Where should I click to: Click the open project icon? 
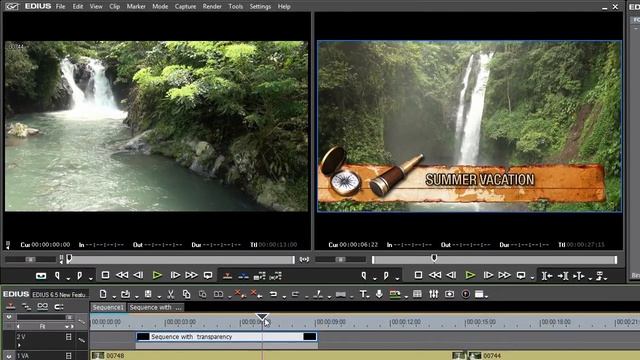[125, 294]
